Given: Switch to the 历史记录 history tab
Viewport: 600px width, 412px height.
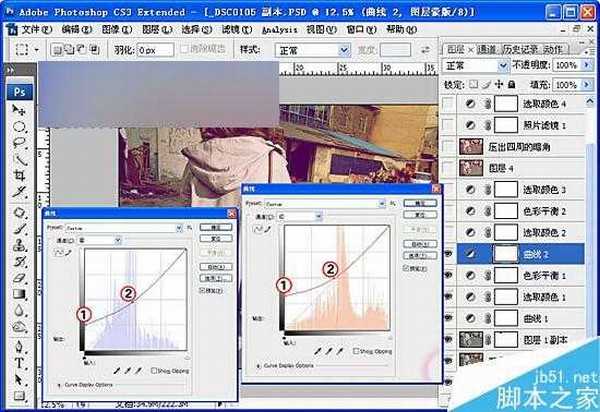Looking at the screenshot, I should tap(521, 49).
